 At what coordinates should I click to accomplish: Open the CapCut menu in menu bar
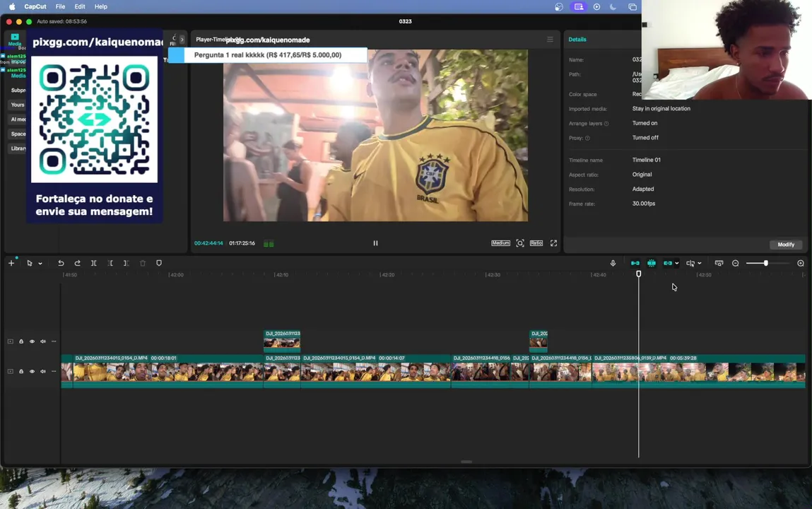pyautogui.click(x=35, y=7)
